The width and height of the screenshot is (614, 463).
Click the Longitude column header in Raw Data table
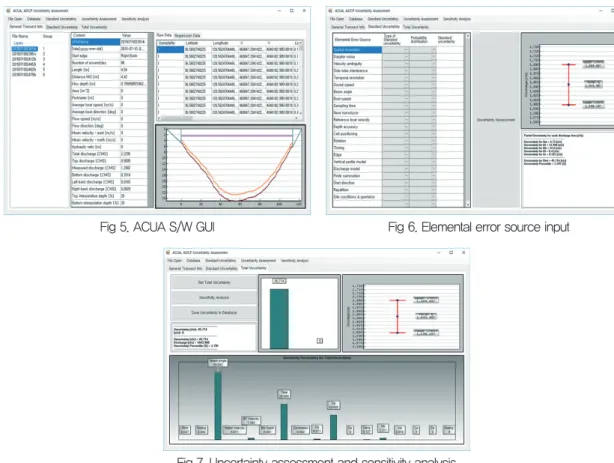[225, 43]
